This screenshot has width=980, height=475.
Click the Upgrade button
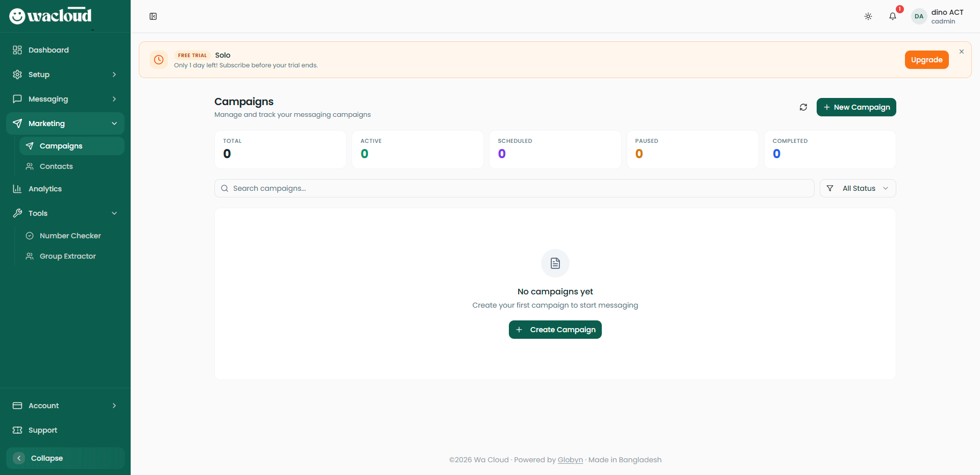pyautogui.click(x=926, y=60)
